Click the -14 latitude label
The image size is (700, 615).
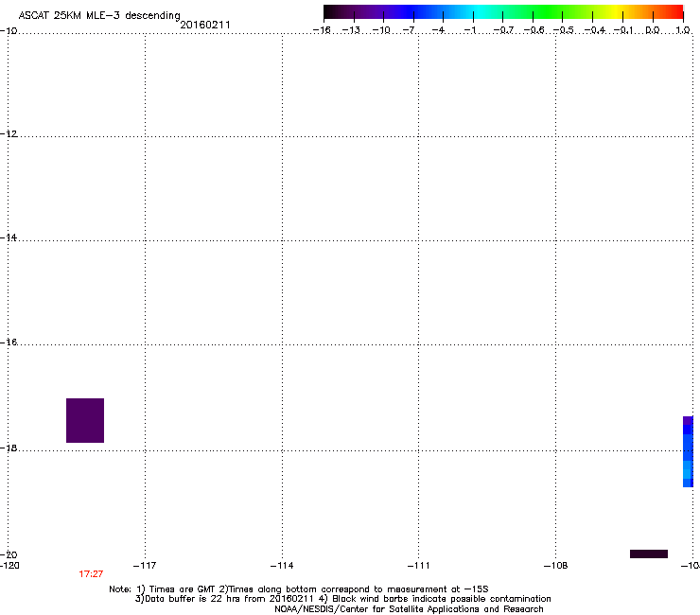coord(9,237)
